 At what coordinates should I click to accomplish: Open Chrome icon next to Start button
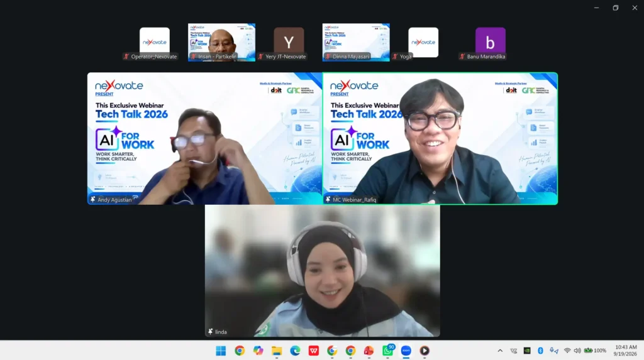tap(240, 351)
